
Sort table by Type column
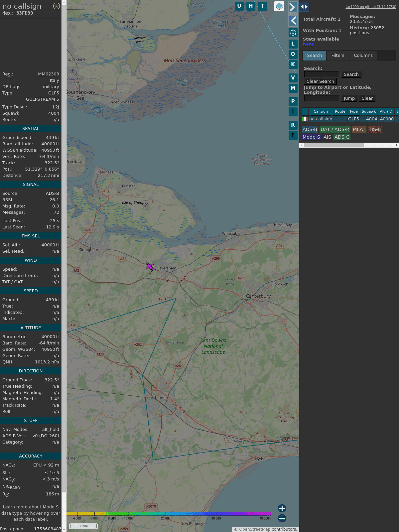(x=353, y=112)
